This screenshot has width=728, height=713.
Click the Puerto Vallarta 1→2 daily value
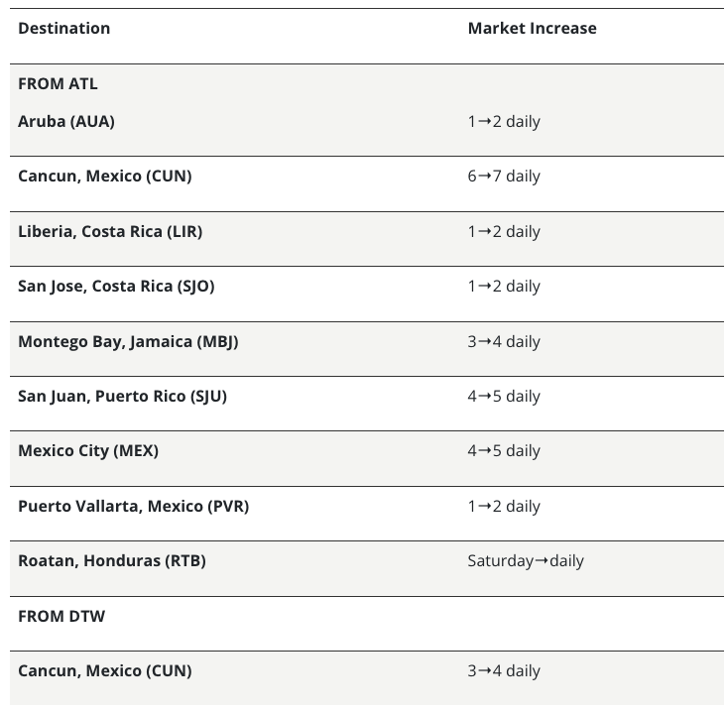pos(504,507)
